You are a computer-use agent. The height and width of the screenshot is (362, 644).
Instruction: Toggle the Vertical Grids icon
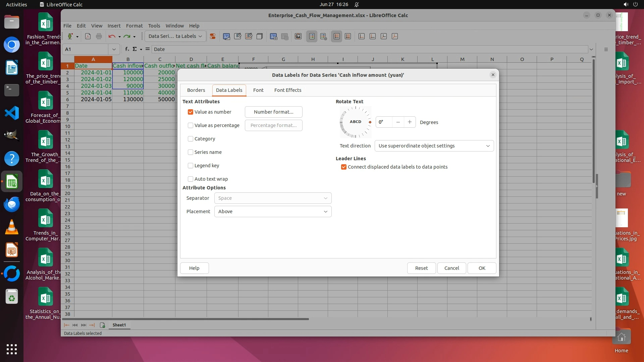click(348, 36)
